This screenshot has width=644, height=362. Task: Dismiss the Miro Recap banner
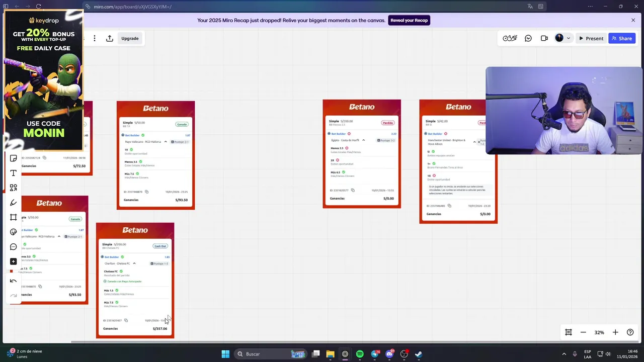pyautogui.click(x=633, y=20)
